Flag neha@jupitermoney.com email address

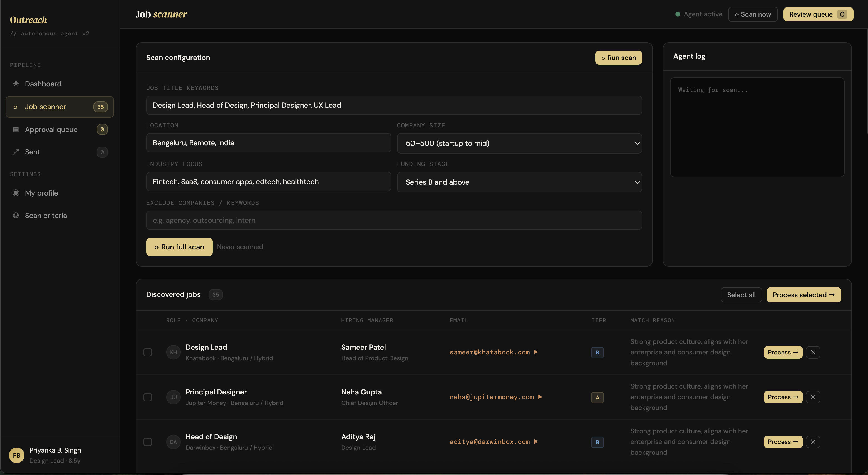[x=540, y=397]
